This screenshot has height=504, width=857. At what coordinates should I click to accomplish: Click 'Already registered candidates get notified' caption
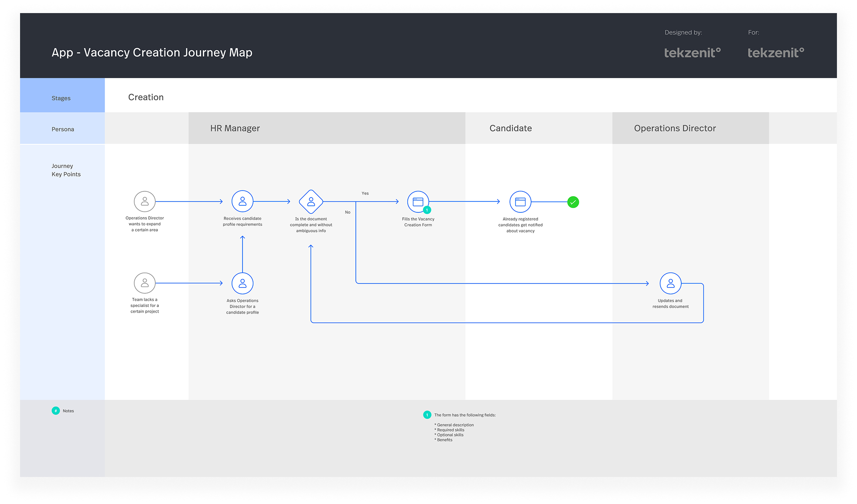point(520,225)
